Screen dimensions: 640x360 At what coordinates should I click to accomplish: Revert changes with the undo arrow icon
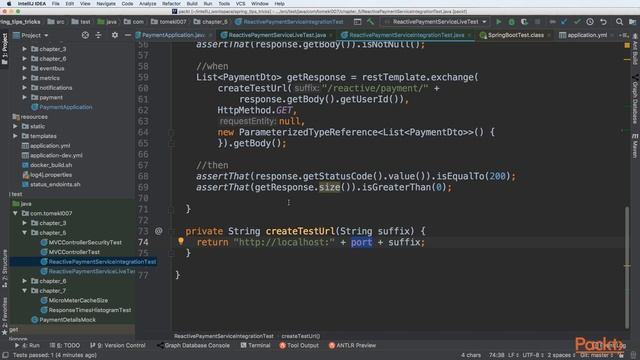603,22
